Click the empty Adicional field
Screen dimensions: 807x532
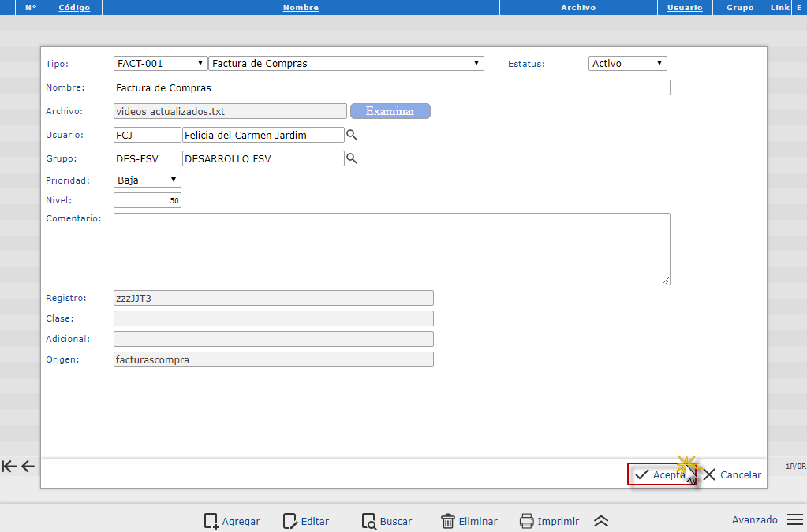point(273,339)
